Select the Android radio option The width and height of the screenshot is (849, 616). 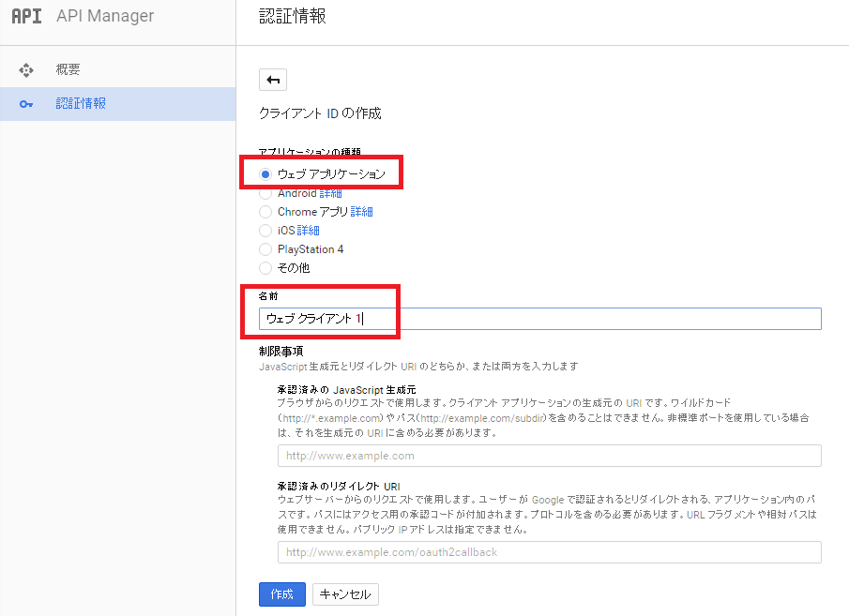(265, 193)
